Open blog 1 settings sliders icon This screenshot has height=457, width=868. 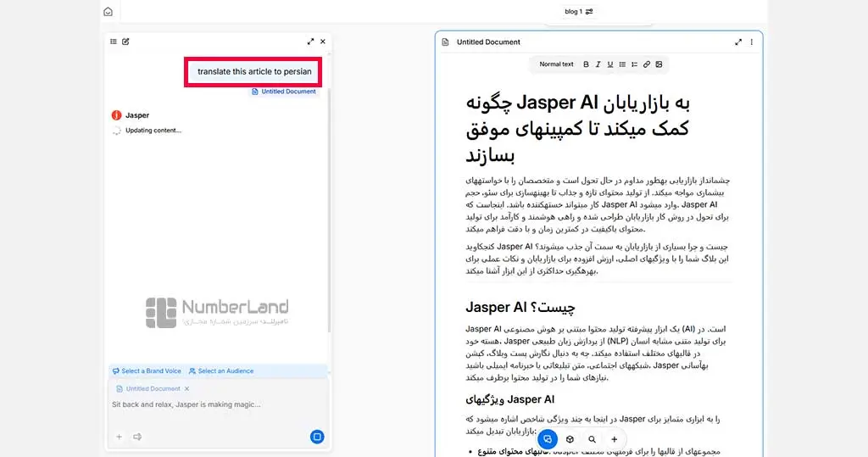pyautogui.click(x=589, y=12)
